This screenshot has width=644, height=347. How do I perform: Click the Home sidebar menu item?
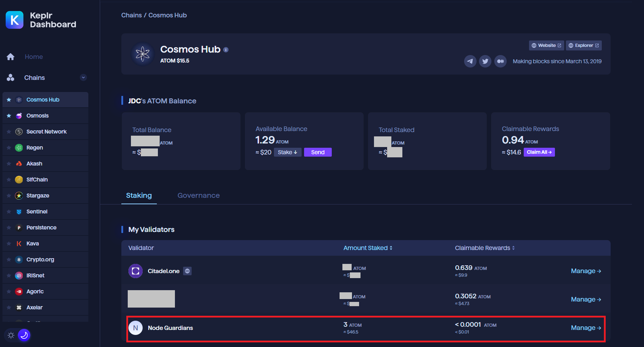[34, 57]
